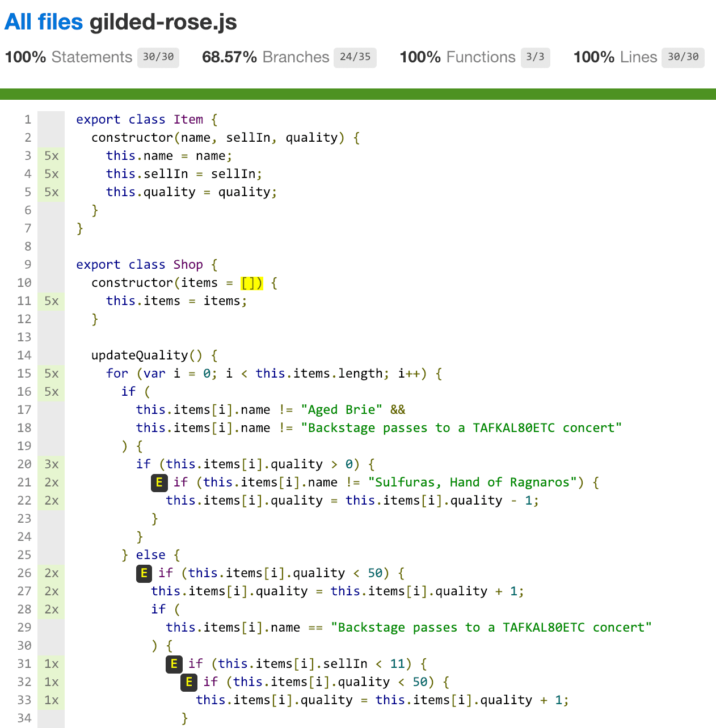716x728 pixels.
Task: Click the 'E' marker before quality < 50 on line 26
Action: pos(144,573)
